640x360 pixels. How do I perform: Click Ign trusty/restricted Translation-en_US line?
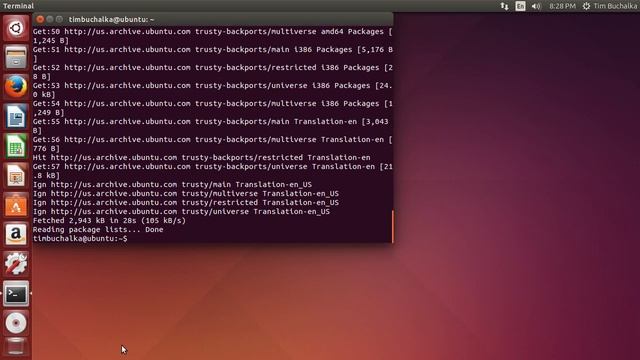point(186,202)
